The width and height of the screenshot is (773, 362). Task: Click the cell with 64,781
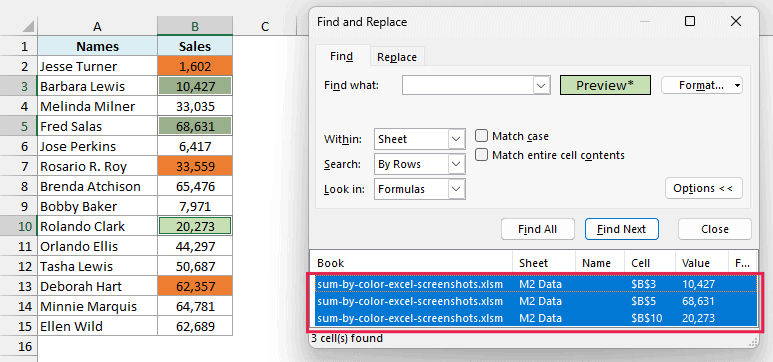pyautogui.click(x=195, y=306)
